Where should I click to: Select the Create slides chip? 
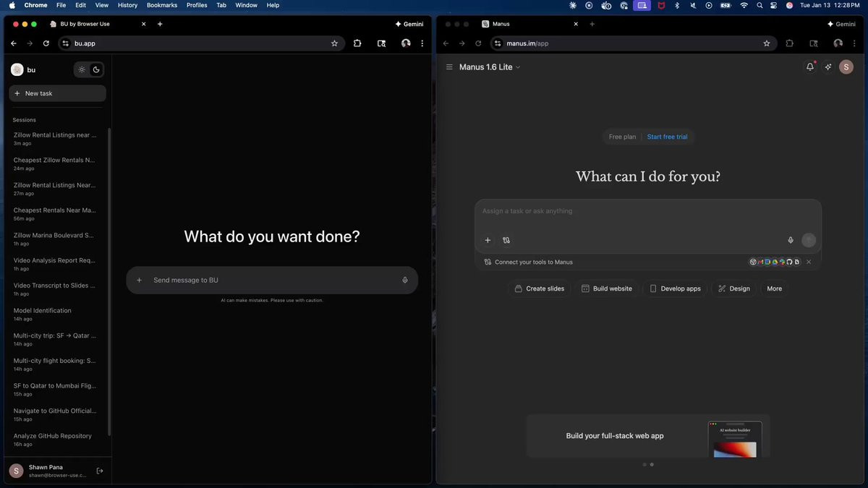pos(540,288)
